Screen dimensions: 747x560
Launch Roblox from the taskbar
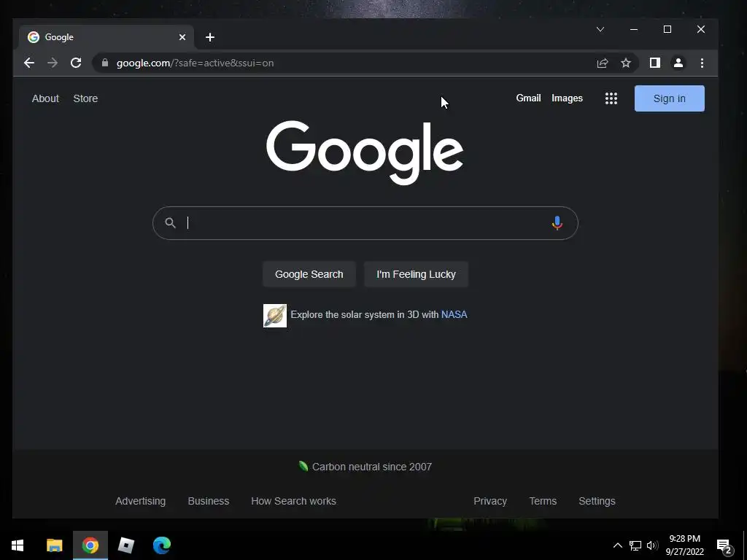click(125, 545)
